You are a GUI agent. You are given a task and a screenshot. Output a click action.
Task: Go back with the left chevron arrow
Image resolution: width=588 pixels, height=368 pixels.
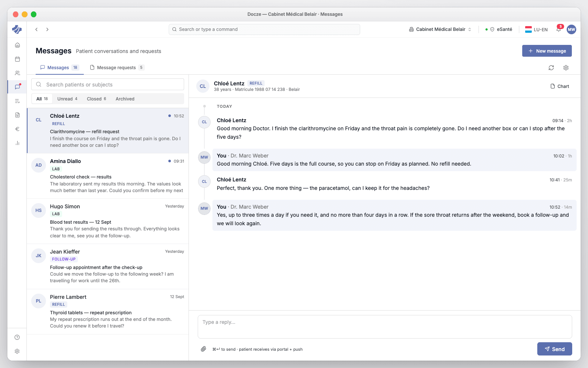point(36,29)
